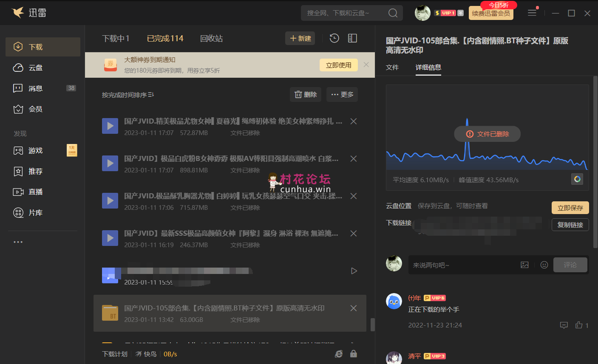Screen dimensions: 598x364
Task: Click the BT folder icon of JVID-105部合集
Action: (x=110, y=313)
